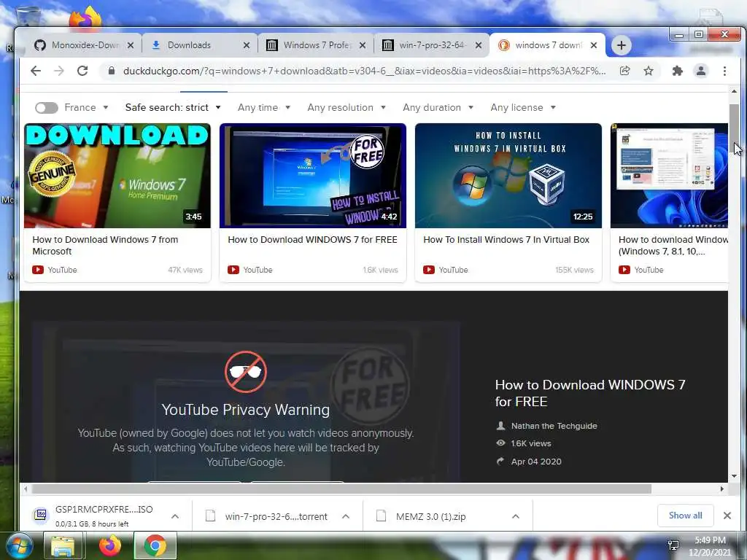This screenshot has width=747, height=560.
Task: Click the Apr 04 2020 upload date
Action: click(536, 462)
